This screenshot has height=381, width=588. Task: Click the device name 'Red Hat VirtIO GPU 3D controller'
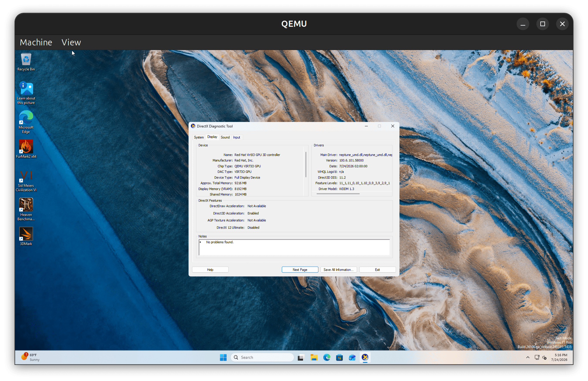257,155
